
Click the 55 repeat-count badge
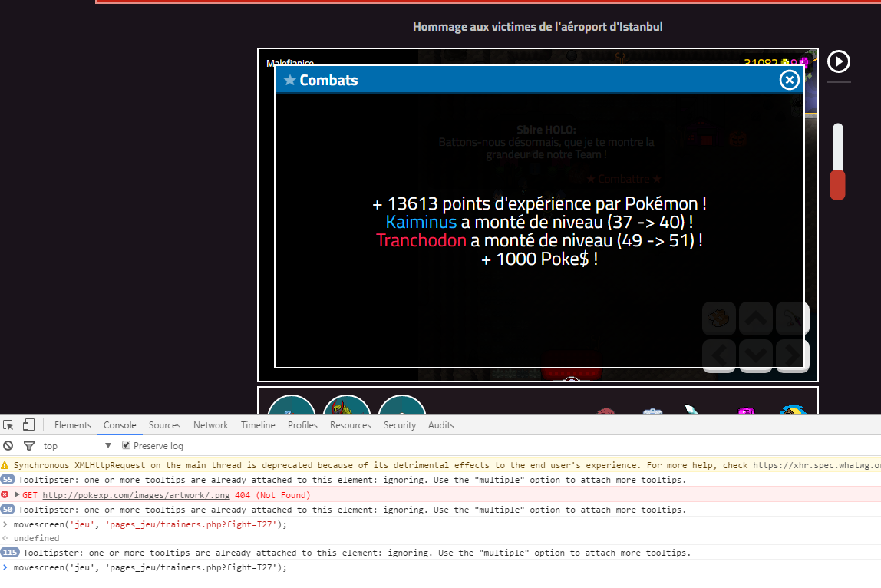pos(8,480)
